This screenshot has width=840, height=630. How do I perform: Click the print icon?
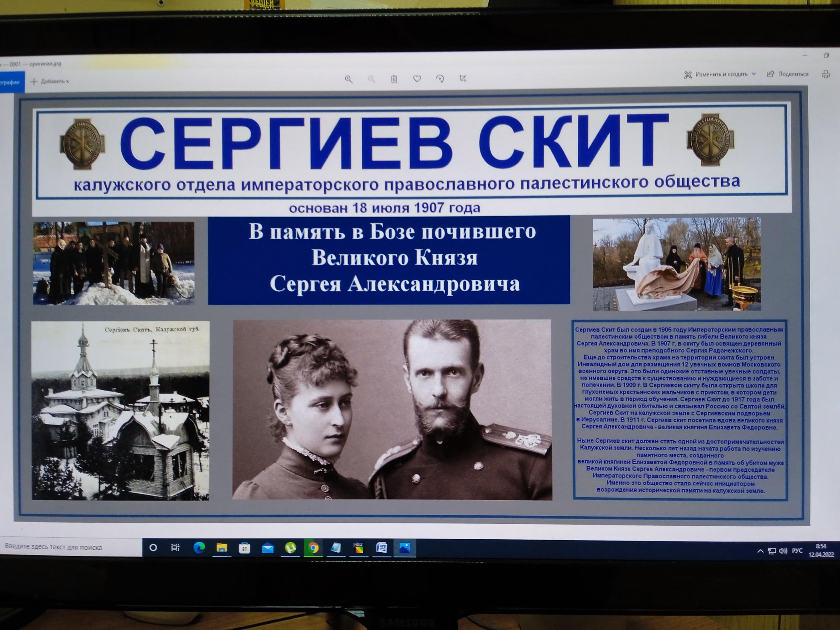[x=825, y=74]
